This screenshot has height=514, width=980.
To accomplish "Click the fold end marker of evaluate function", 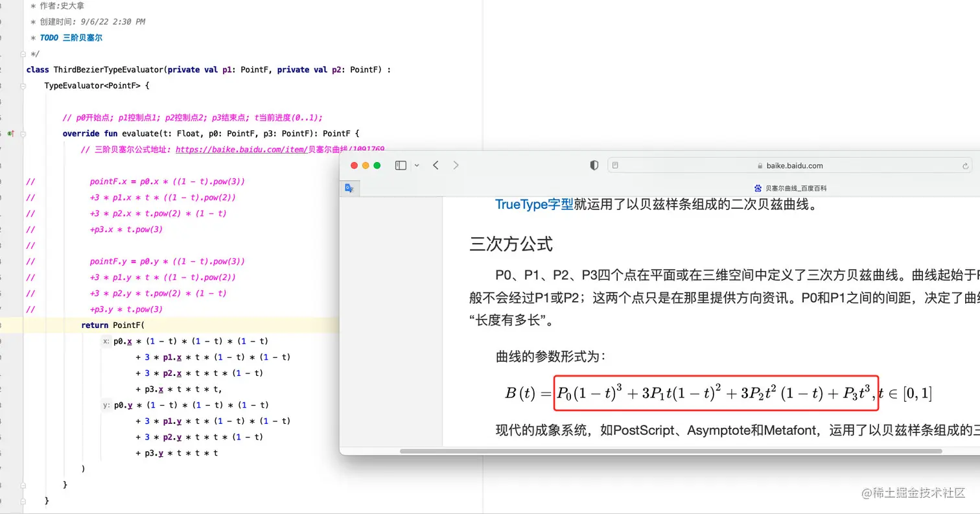I will [x=23, y=485].
